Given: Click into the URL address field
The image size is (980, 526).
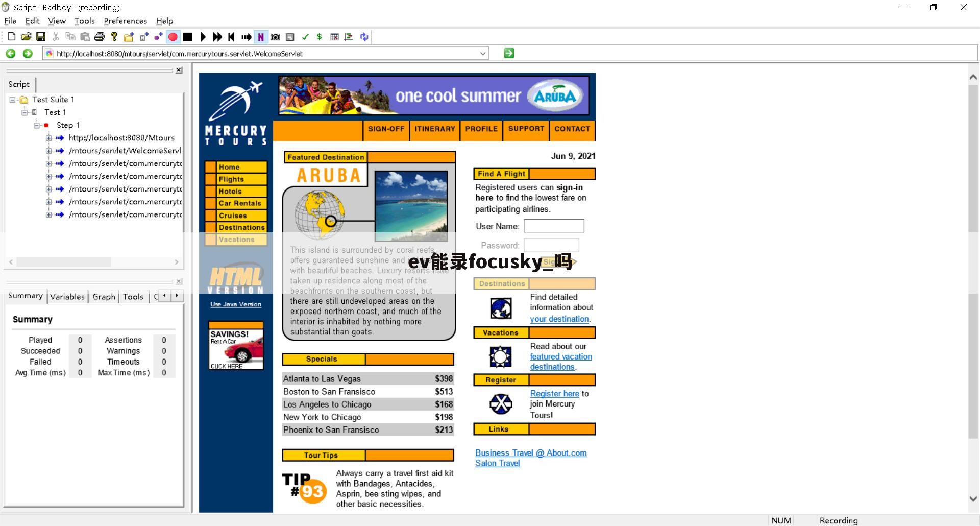Looking at the screenshot, I should 266,54.
